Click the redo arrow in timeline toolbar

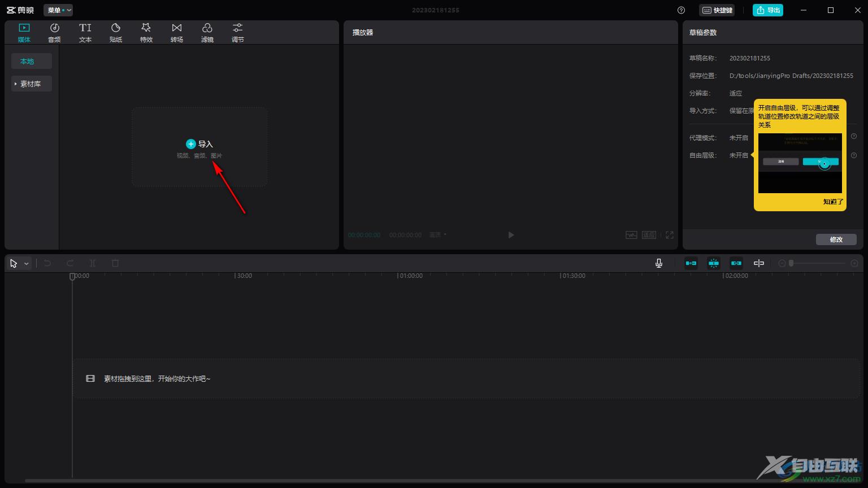[x=70, y=263]
